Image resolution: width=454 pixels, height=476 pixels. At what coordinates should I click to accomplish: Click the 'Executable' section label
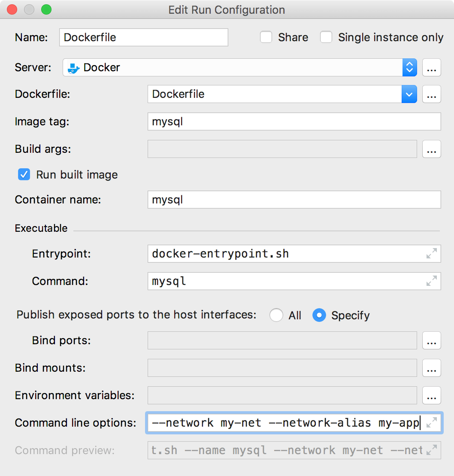pos(41,228)
